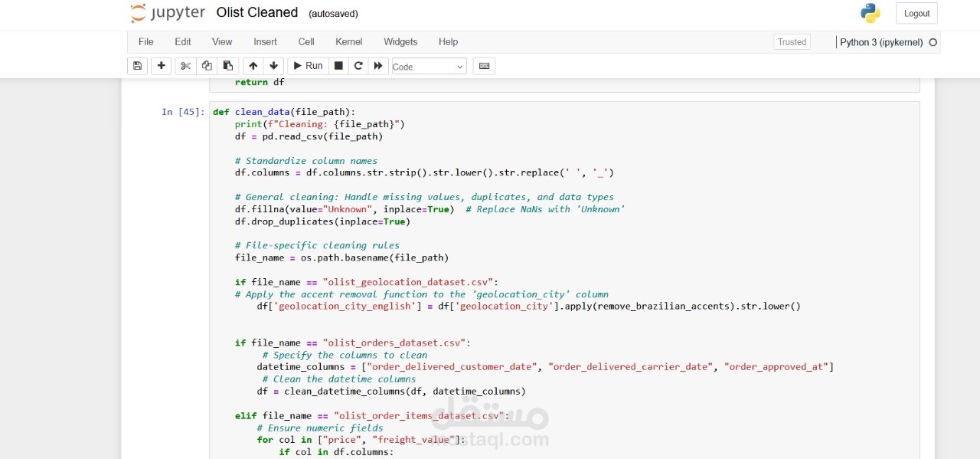Click the '# Specify the columns to clean' comment
This screenshot has height=459, width=980.
coord(345,355)
